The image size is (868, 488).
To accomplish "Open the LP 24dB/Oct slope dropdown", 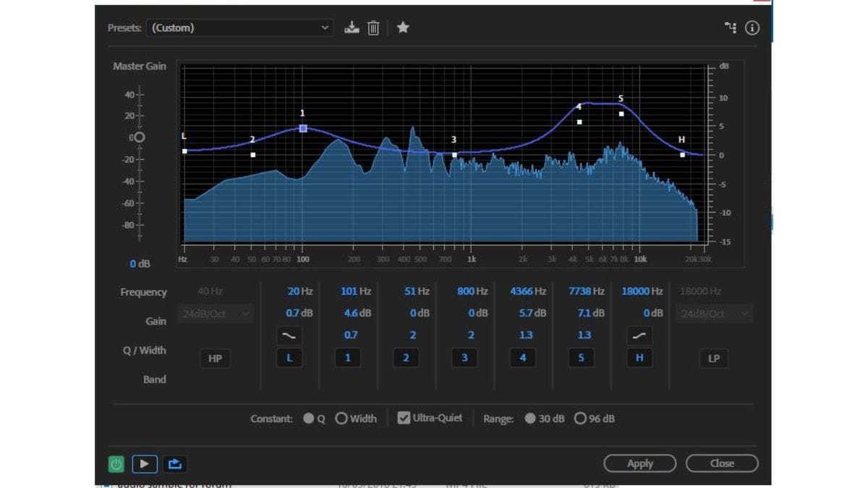I will pos(714,314).
